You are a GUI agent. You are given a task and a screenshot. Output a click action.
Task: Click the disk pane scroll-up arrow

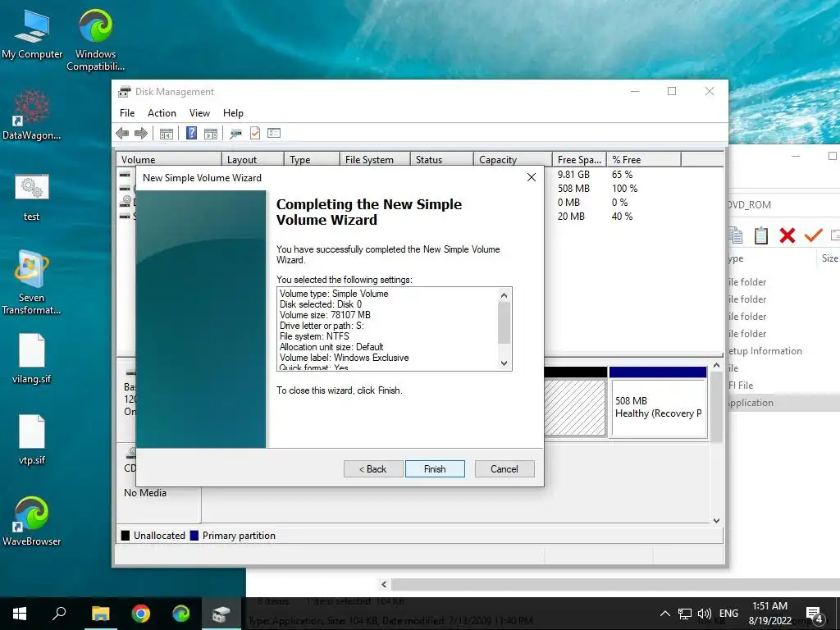pyautogui.click(x=717, y=365)
